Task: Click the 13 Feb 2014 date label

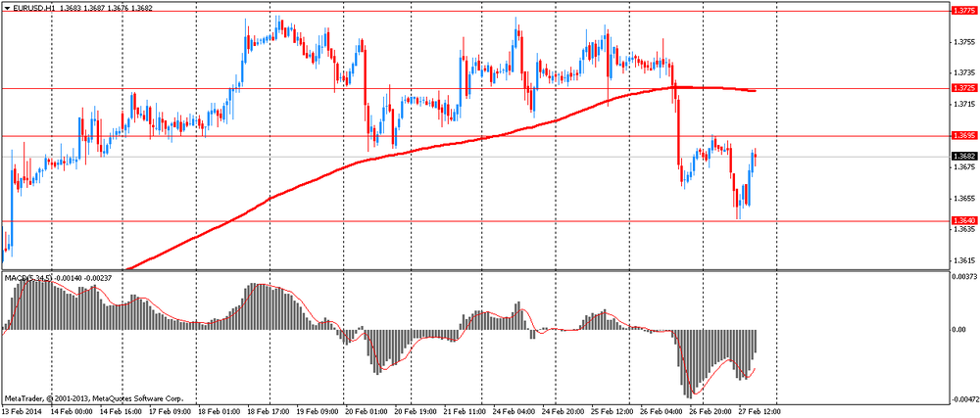Action: 22,412
